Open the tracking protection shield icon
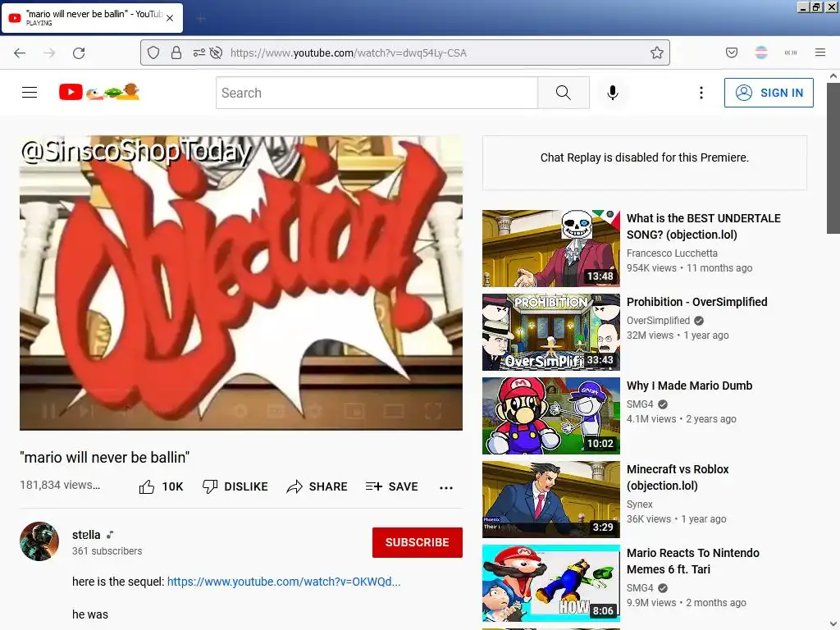 pyautogui.click(x=153, y=52)
